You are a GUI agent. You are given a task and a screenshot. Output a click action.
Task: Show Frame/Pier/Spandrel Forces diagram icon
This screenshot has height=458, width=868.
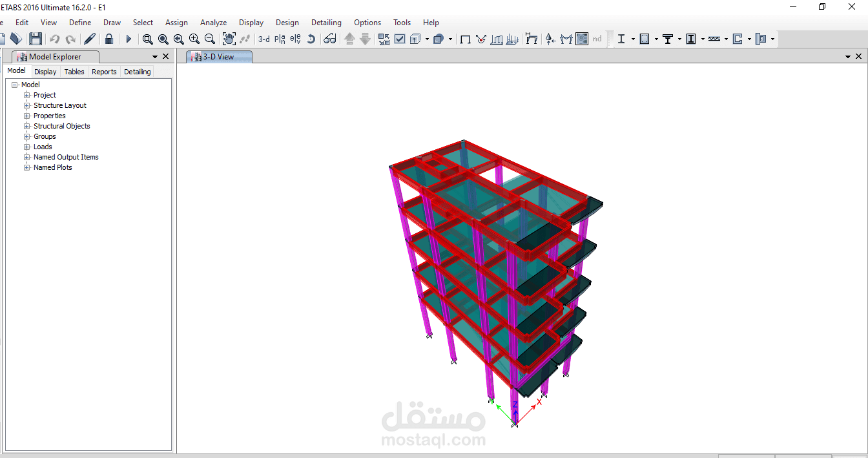[566, 39]
